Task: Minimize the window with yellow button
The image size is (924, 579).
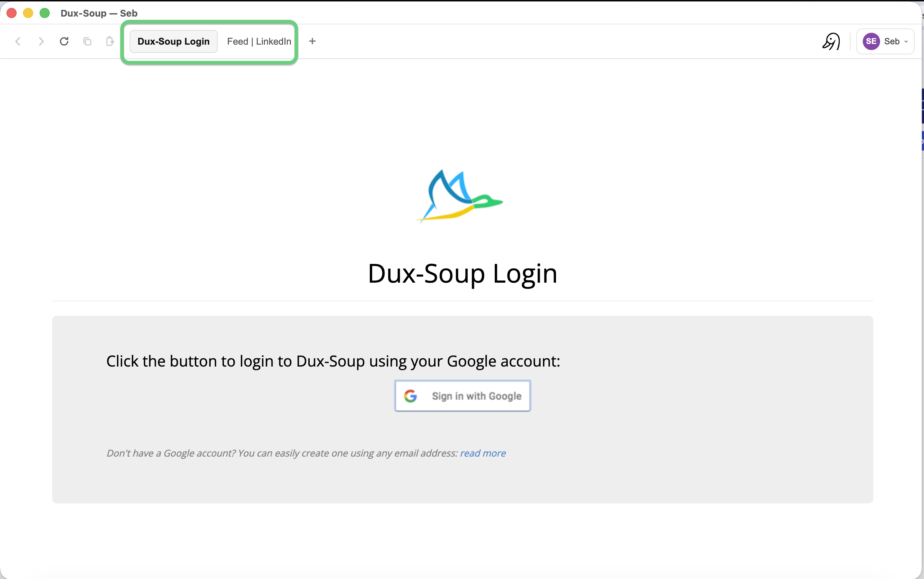Action: click(x=28, y=13)
